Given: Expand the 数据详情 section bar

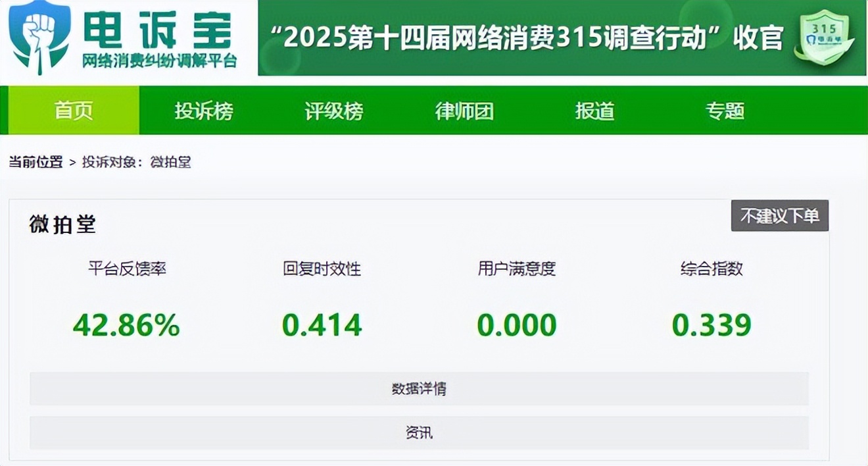Looking at the screenshot, I should click(419, 389).
